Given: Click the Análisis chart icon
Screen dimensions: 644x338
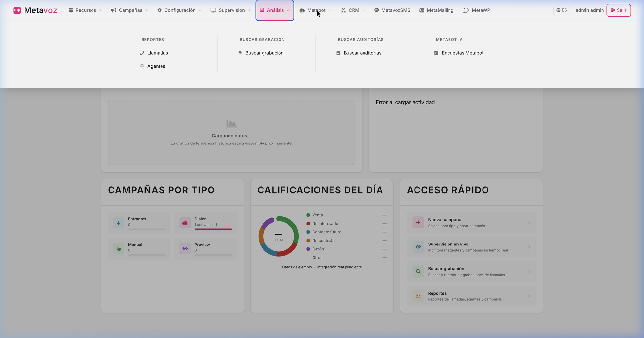Looking at the screenshot, I should pos(262,10).
